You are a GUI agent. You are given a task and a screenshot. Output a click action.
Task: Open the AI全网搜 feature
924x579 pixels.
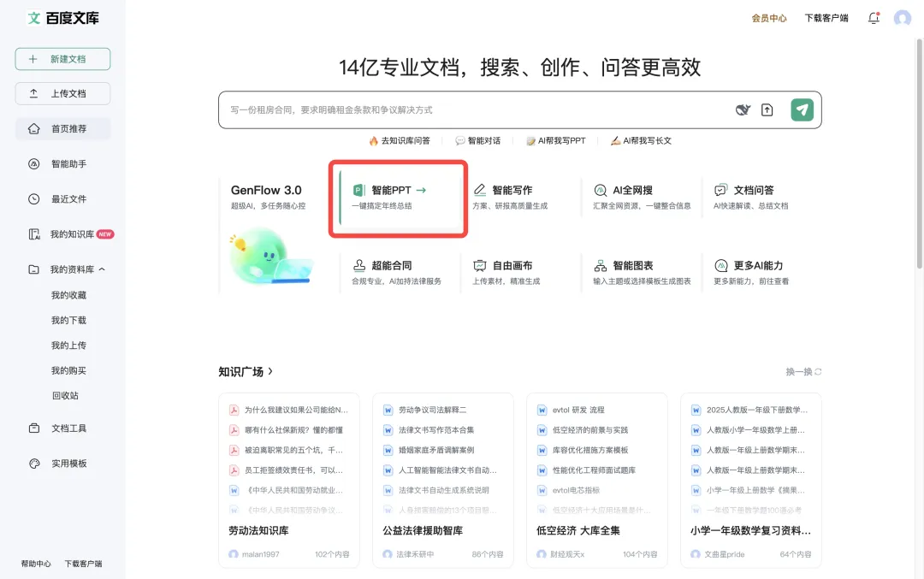pyautogui.click(x=641, y=198)
